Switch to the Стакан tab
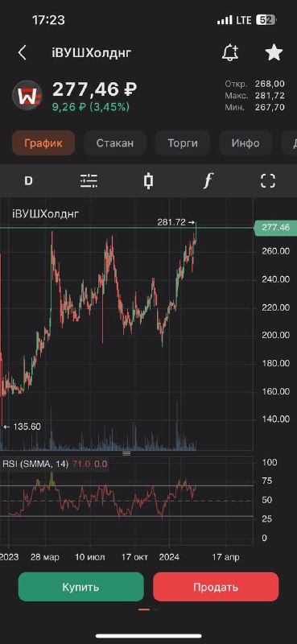Viewport: 297px width, 644px height. coord(115,143)
